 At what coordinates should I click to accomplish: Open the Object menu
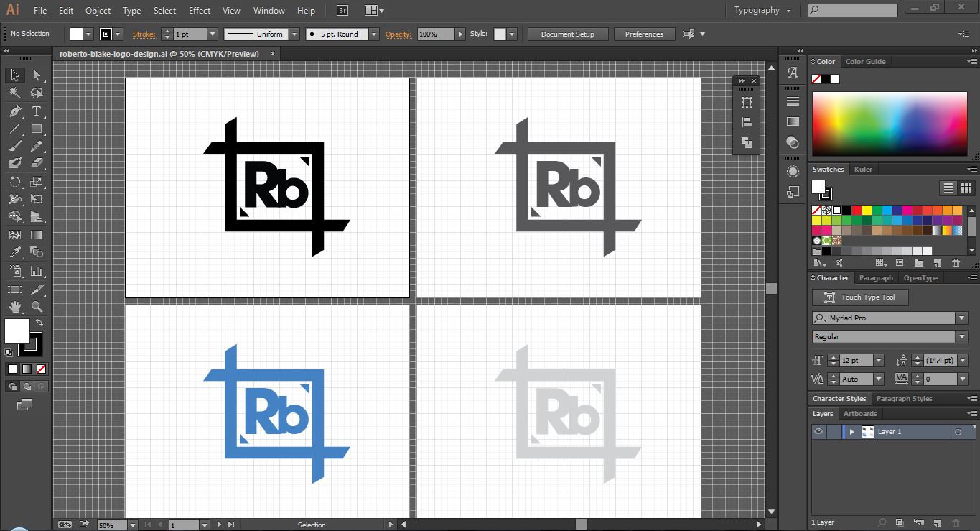(98, 11)
